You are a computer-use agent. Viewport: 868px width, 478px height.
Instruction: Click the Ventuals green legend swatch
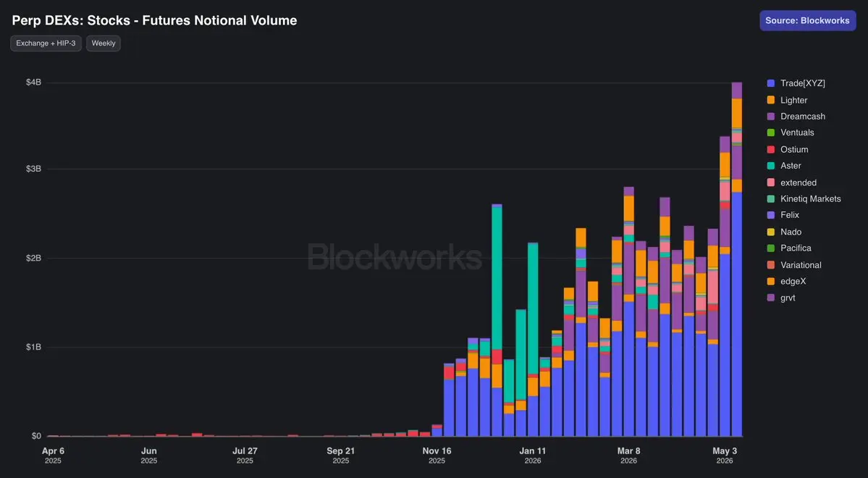[770, 133]
